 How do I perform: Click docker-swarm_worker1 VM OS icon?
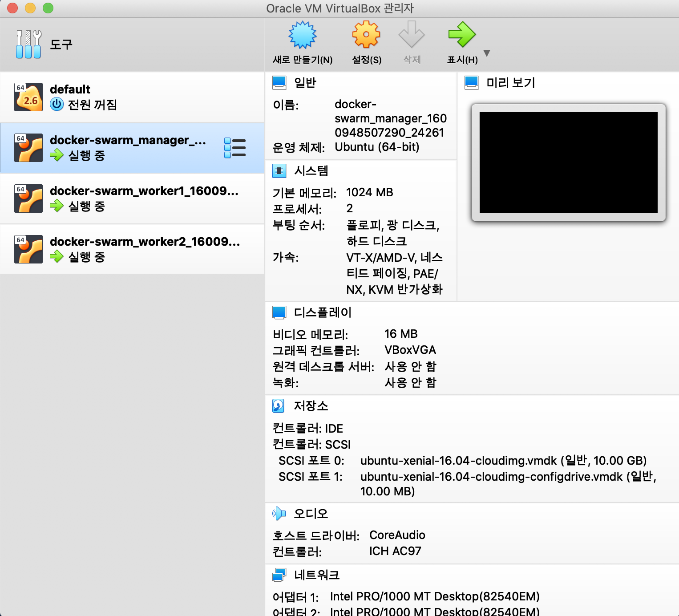click(x=28, y=199)
